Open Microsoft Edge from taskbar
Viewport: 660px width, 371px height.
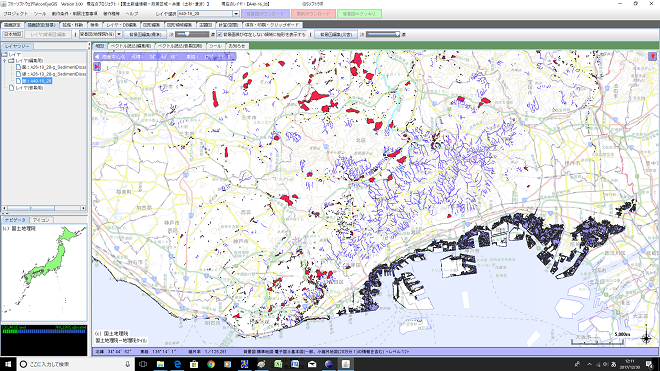point(177,364)
